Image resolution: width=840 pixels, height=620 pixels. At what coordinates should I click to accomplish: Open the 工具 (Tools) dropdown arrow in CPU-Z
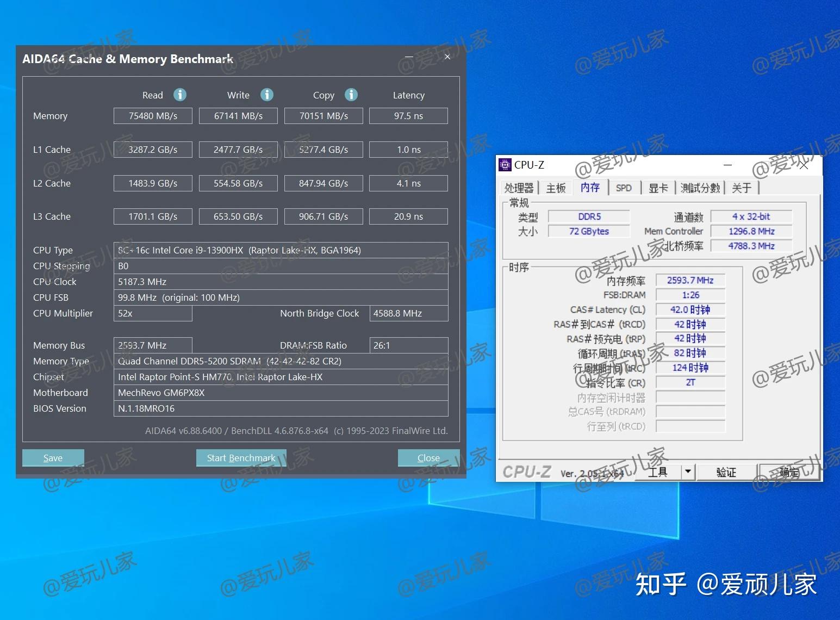[x=688, y=472]
